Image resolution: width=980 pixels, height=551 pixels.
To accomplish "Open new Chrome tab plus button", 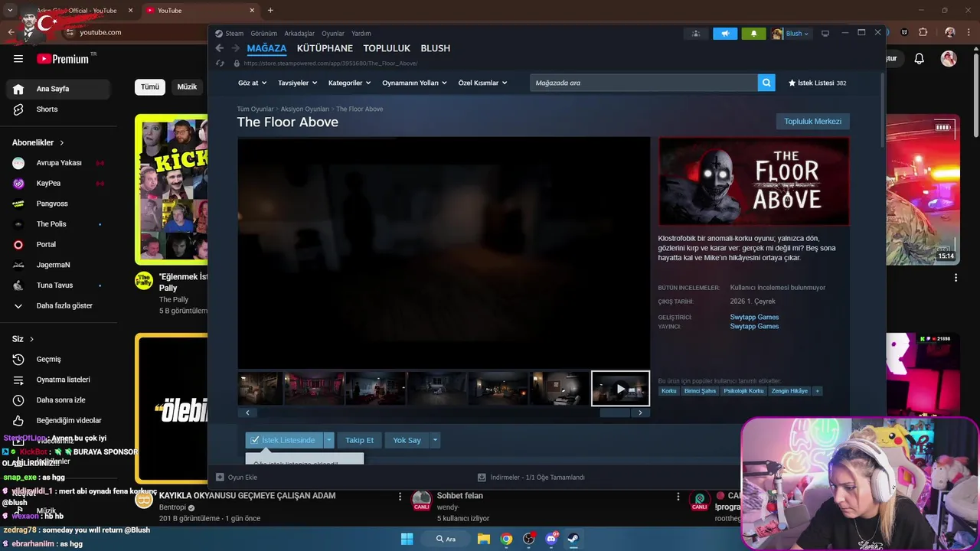I will (x=270, y=11).
